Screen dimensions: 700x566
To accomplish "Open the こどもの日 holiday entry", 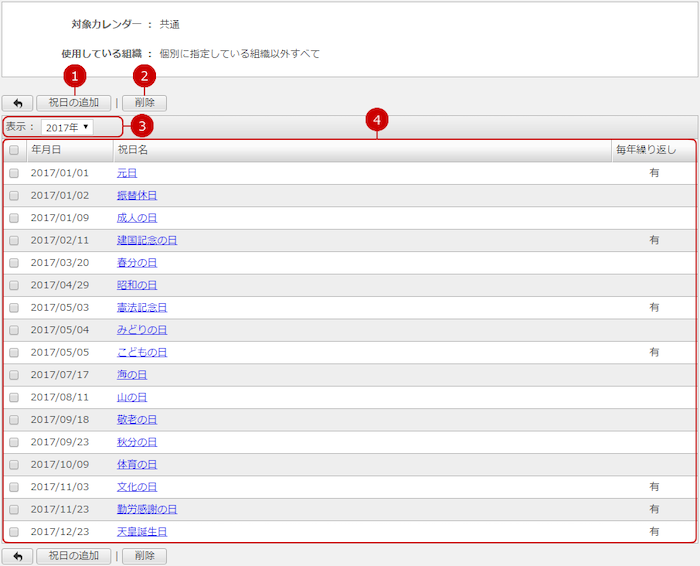I will tap(142, 352).
